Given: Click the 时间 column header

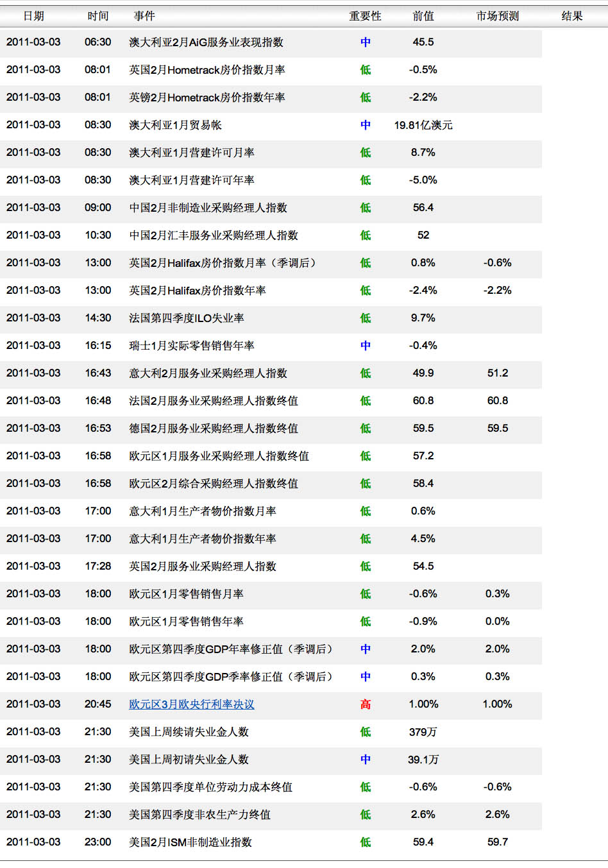Looking at the screenshot, I should pos(98,16).
